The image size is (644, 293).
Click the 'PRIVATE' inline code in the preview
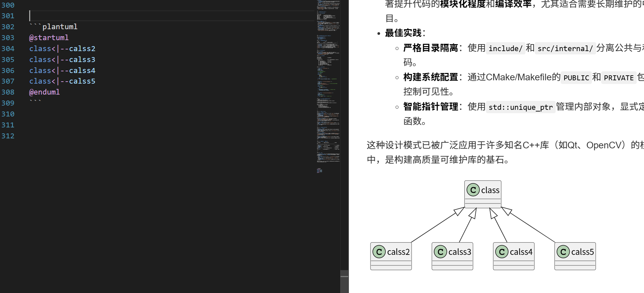pos(619,78)
